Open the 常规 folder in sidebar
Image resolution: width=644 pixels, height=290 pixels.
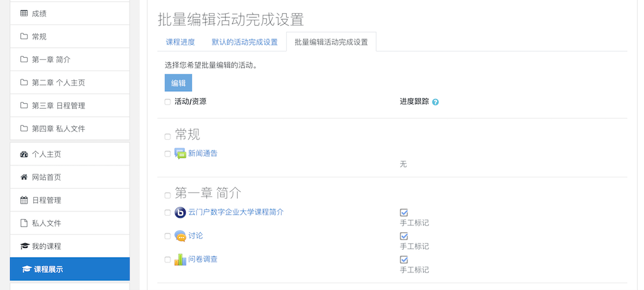point(70,36)
